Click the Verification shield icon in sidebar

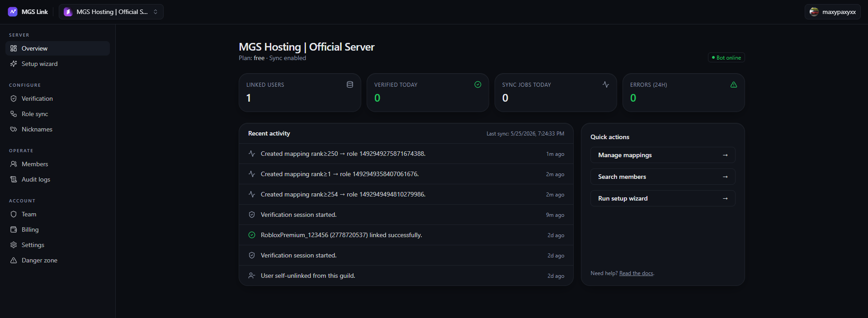[14, 98]
